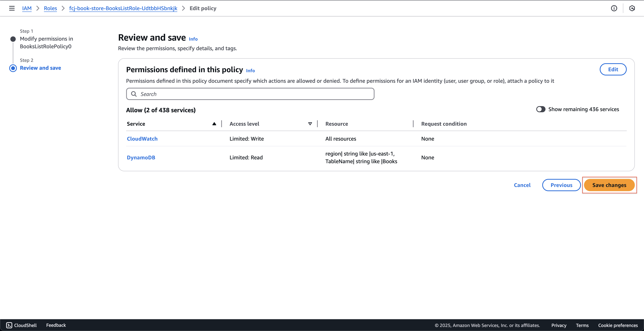
Task: Click the Previous button to go back
Action: [561, 185]
